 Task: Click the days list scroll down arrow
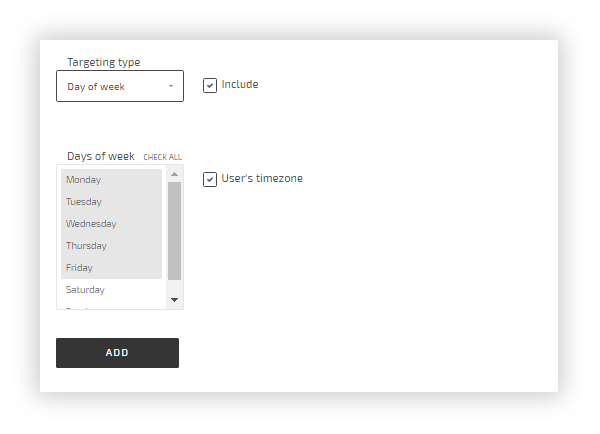(174, 299)
